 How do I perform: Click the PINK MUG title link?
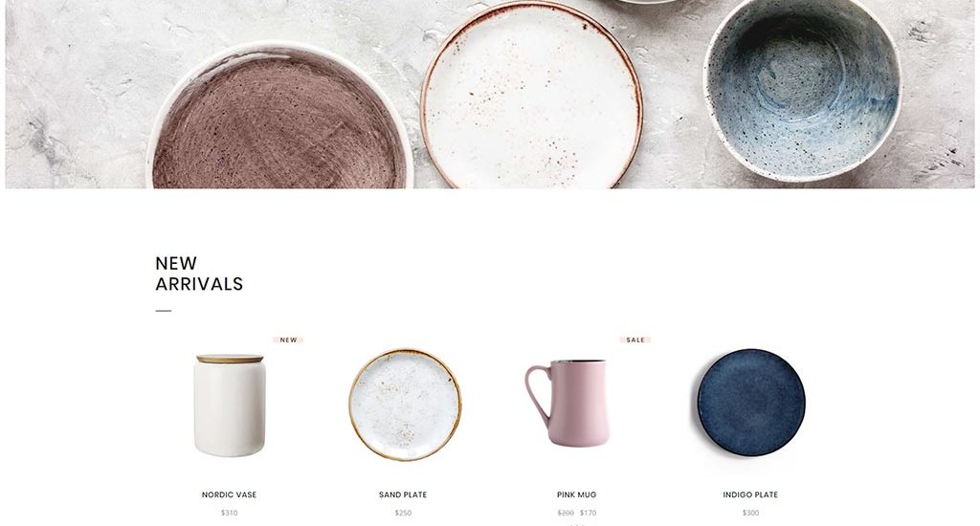point(576,494)
